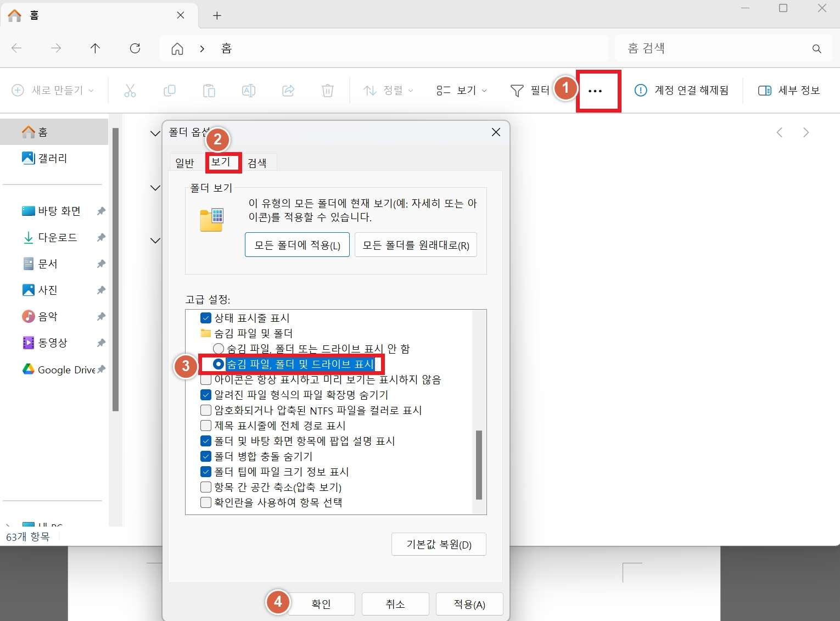Uncheck 알려진 파일 형식의 파일 확장명 숨기기
Image resolution: width=840 pixels, height=621 pixels.
[x=206, y=395]
